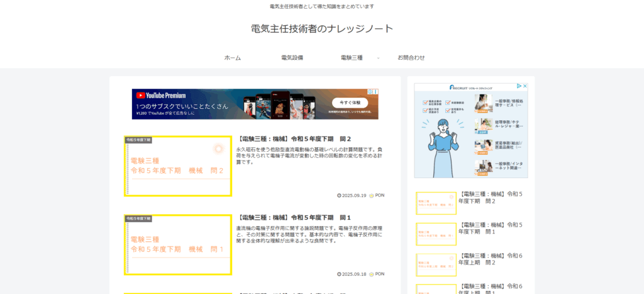Expand the 電験三種 menu dropdown arrow

378,58
